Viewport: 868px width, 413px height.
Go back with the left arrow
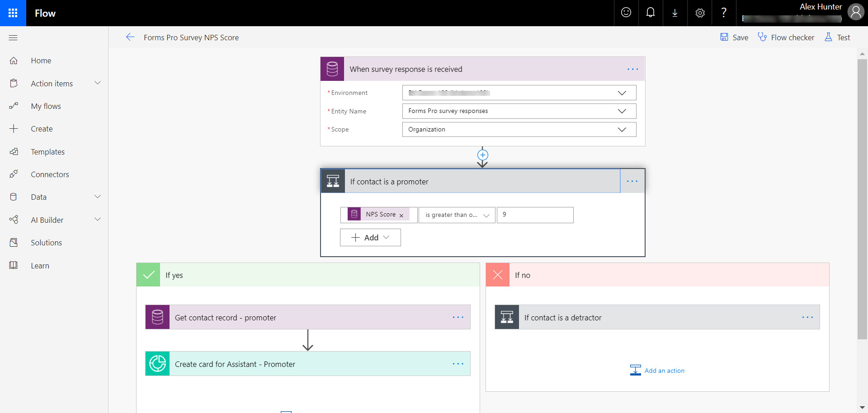point(130,37)
